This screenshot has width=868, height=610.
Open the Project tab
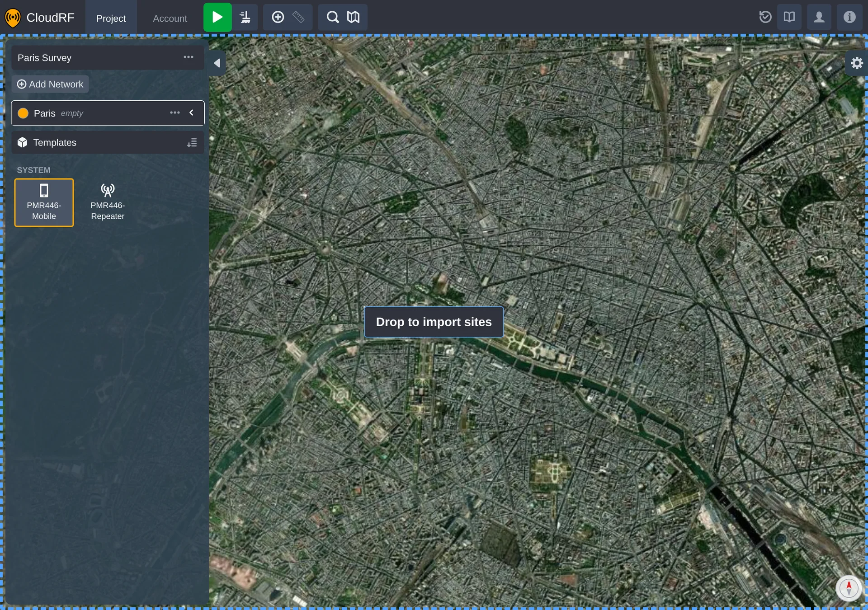pyautogui.click(x=111, y=18)
